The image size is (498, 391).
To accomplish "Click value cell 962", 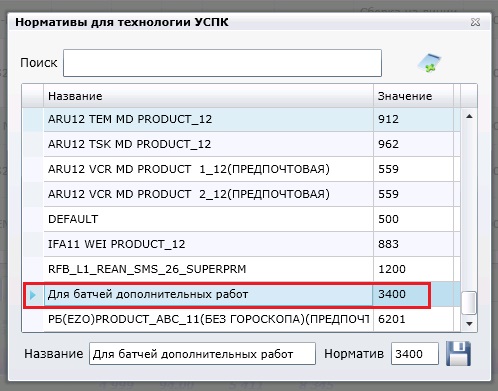I will (x=413, y=144).
